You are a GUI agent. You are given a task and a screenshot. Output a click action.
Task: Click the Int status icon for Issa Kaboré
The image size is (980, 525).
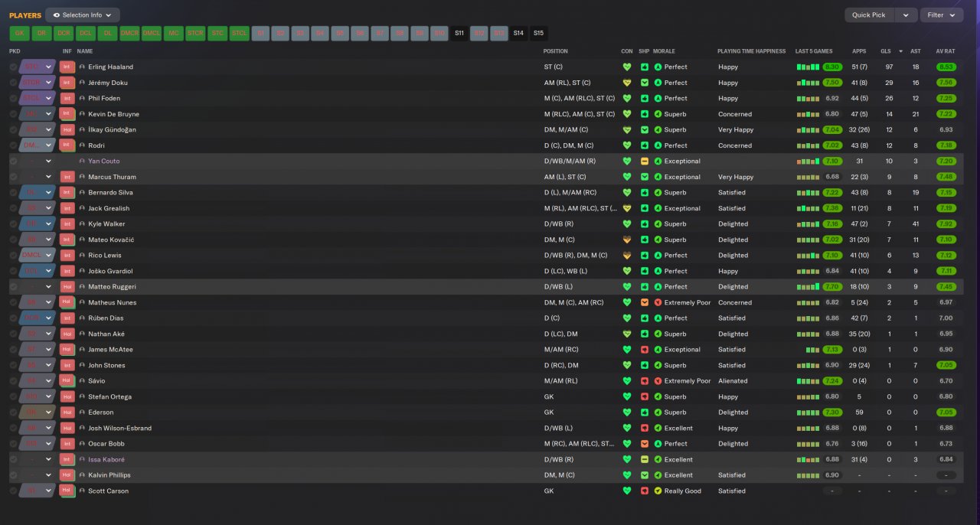[67, 459]
